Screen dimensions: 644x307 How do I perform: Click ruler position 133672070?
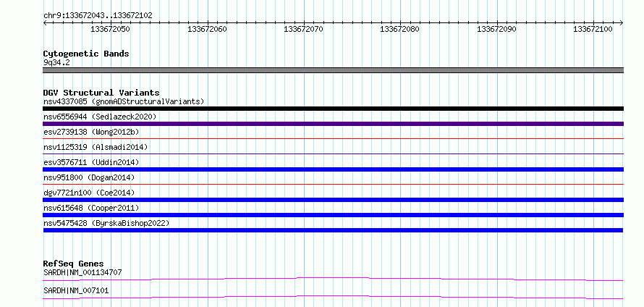point(303,29)
